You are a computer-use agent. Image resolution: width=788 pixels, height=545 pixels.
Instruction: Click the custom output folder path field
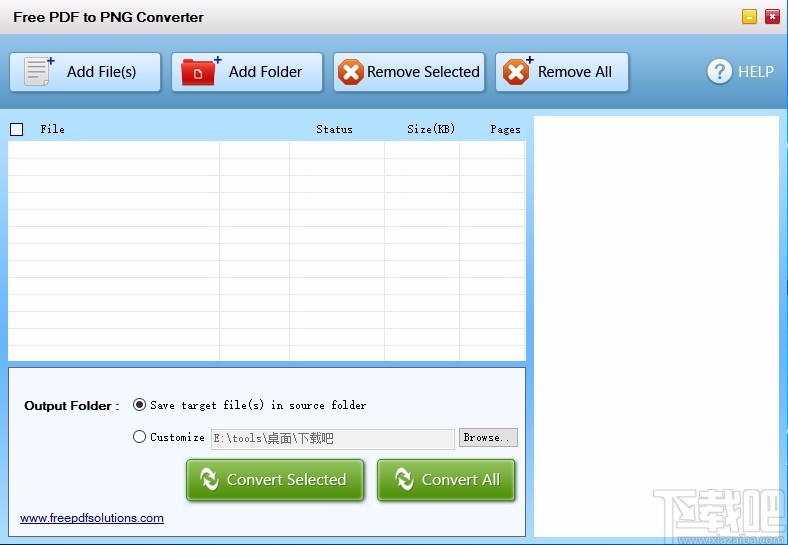click(x=333, y=438)
